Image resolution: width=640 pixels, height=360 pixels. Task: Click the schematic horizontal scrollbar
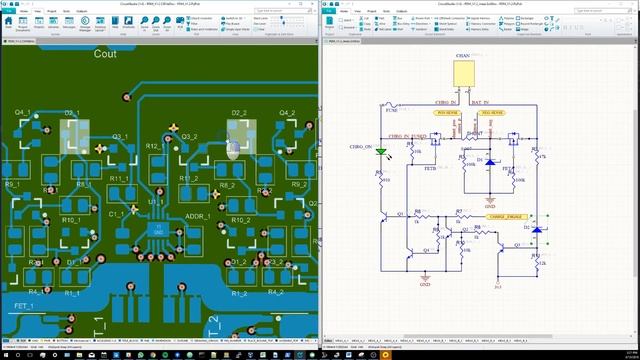(x=478, y=337)
